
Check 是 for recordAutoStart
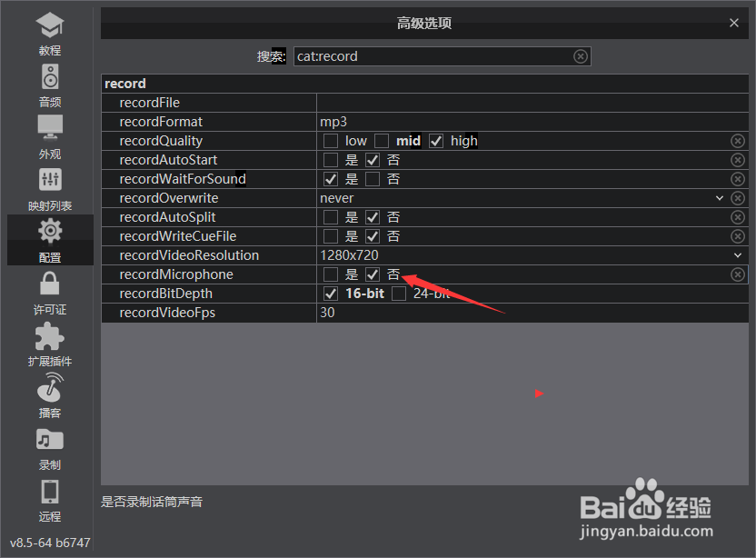tap(330, 160)
